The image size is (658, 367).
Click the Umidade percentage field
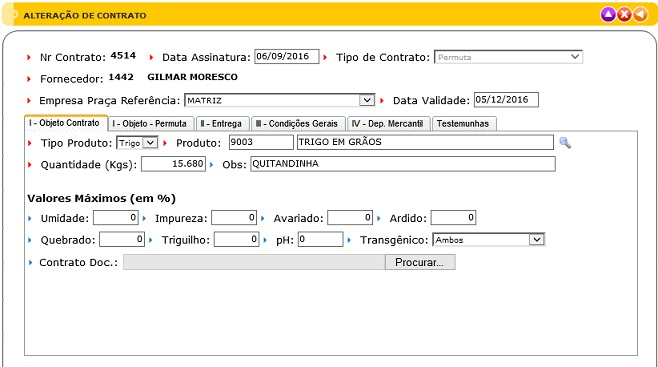click(x=116, y=217)
